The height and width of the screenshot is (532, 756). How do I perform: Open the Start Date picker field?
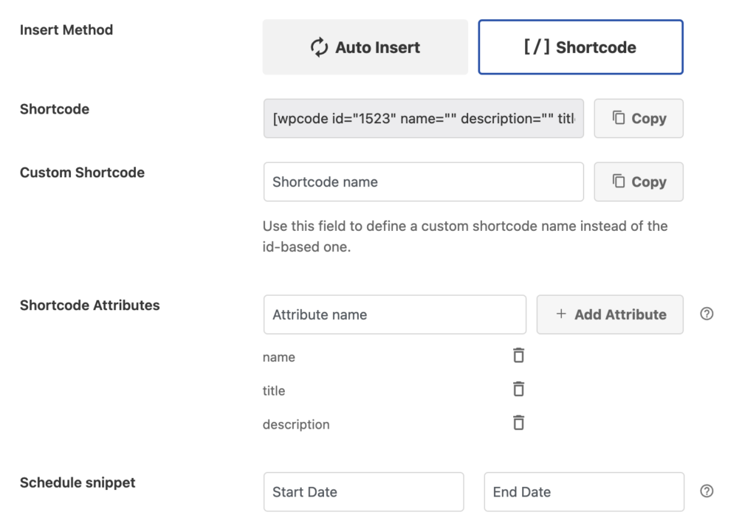coord(363,492)
